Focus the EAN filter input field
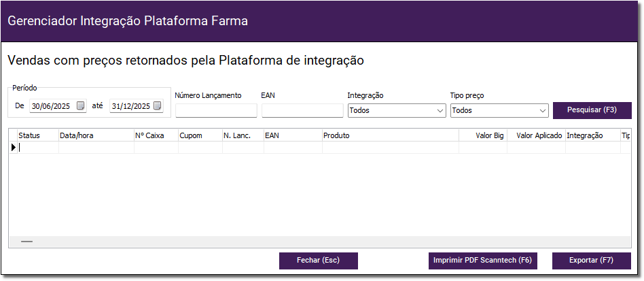Screen dimensions: 644x281 coord(302,111)
